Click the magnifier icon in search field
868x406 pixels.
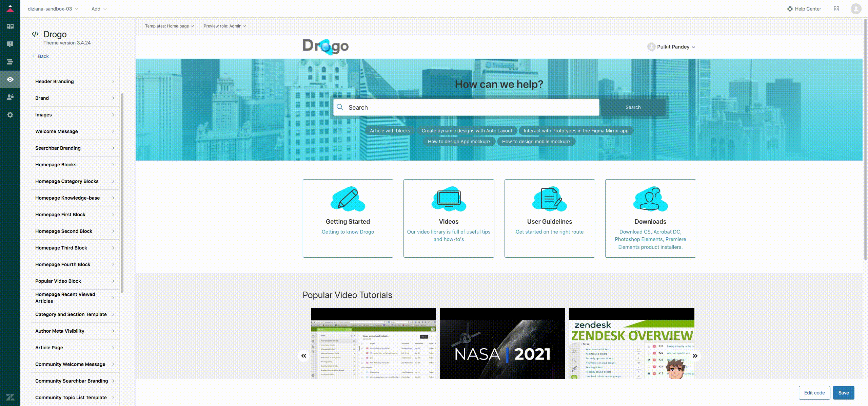340,107
